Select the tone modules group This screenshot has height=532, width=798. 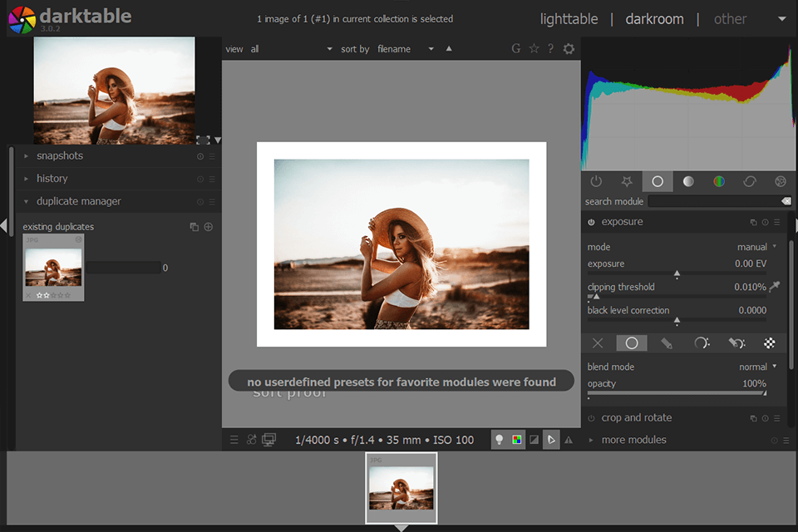pos(687,181)
